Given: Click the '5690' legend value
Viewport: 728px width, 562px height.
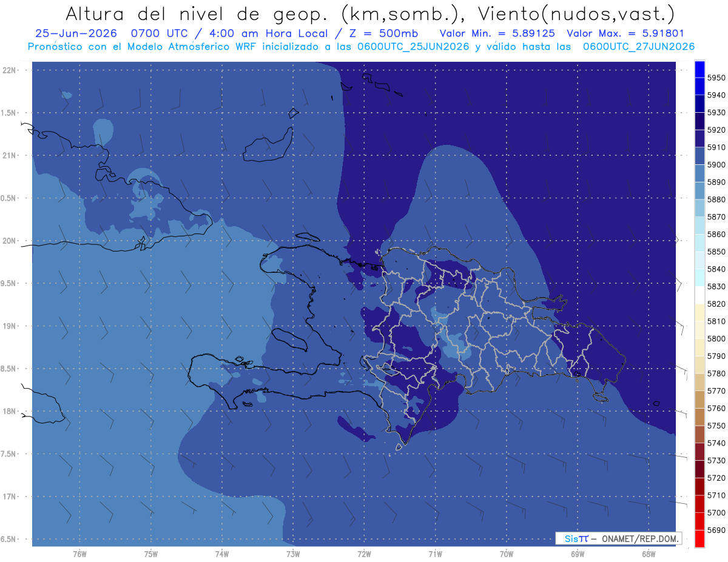Looking at the screenshot, I should [716, 530].
